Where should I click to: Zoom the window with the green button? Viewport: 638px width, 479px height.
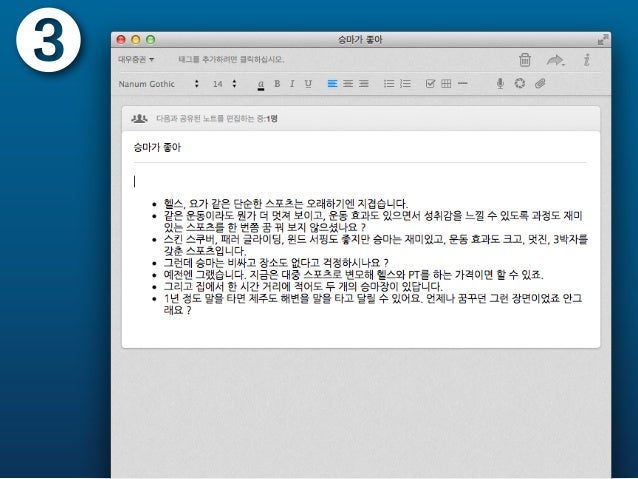click(x=151, y=39)
